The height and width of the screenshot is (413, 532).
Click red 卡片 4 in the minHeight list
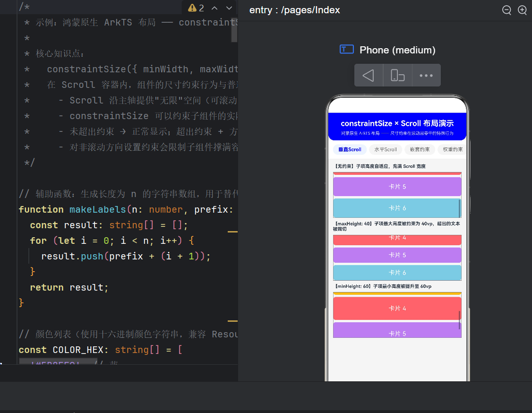397,309
